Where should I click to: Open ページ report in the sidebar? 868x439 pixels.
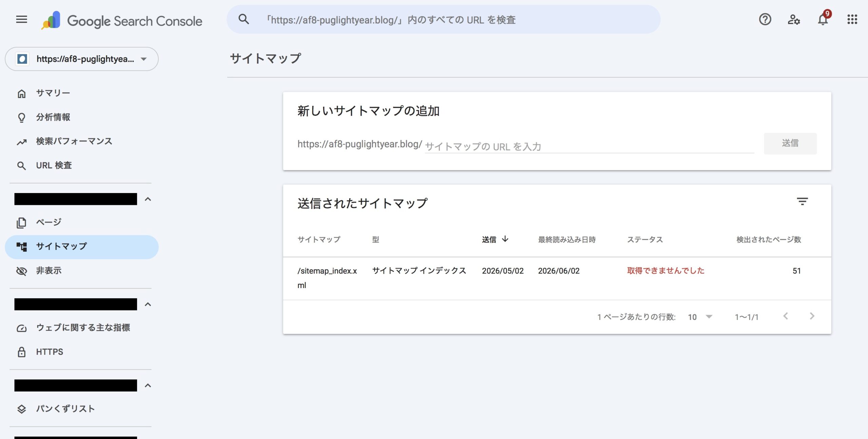pyautogui.click(x=82, y=223)
